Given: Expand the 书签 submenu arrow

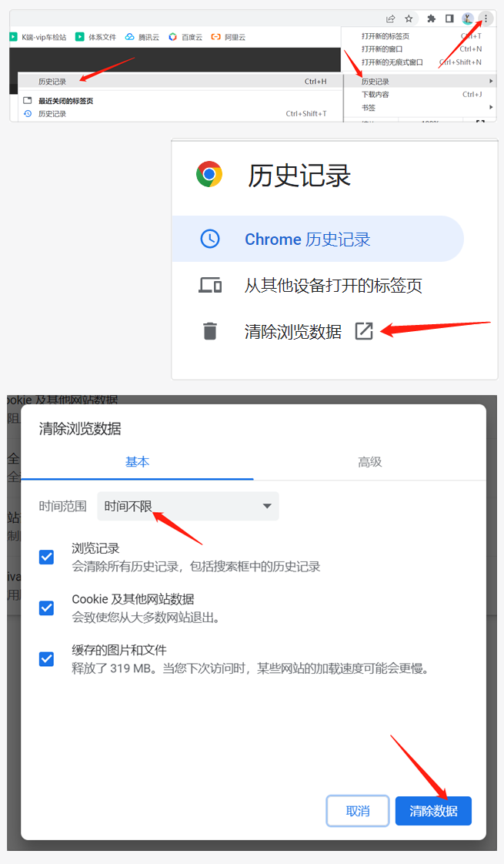Looking at the screenshot, I should 490,108.
